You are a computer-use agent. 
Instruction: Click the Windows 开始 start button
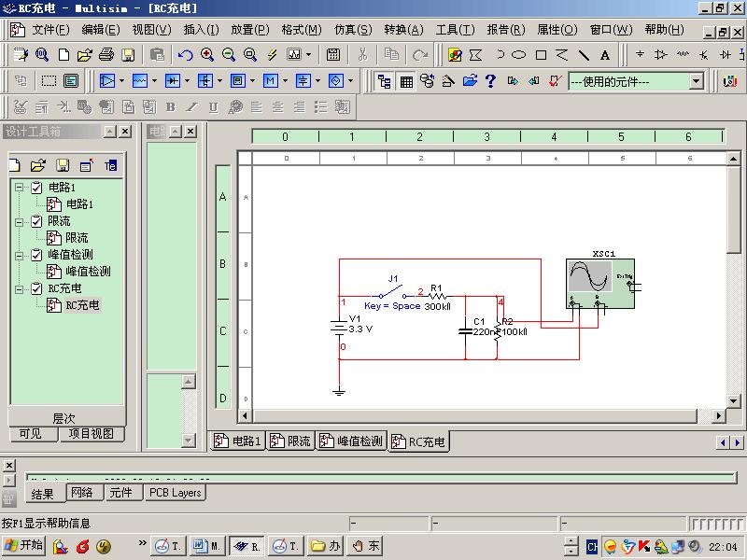tap(23, 546)
